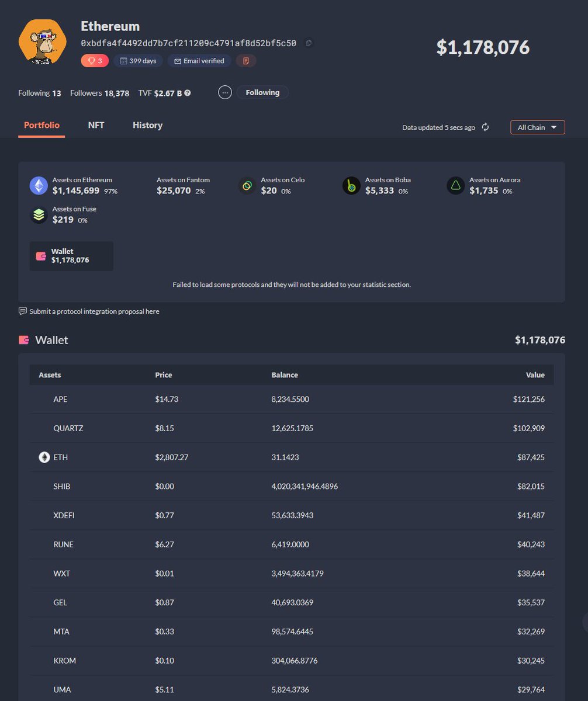Viewport: 588px width, 701px height.
Task: Click the total balance $1,178,076 header
Action: click(483, 47)
